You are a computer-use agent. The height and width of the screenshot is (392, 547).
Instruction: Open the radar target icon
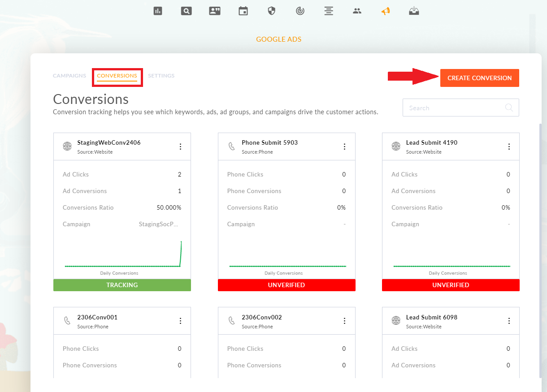click(300, 11)
